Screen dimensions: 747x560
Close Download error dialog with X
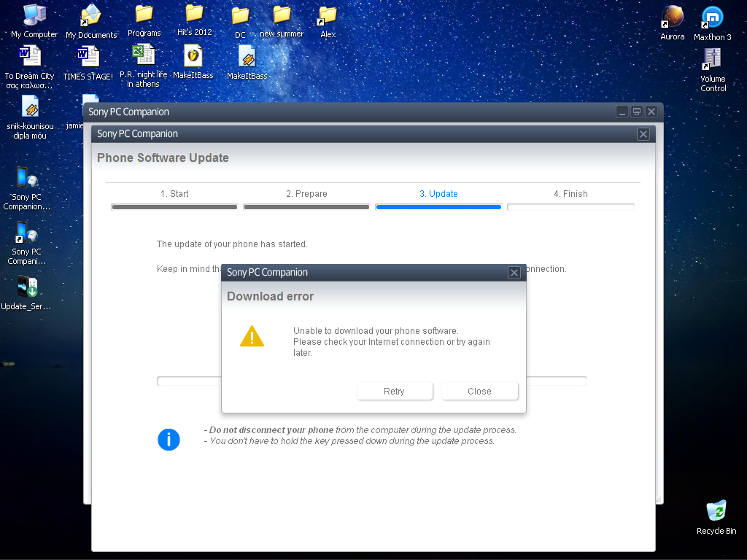tap(514, 273)
